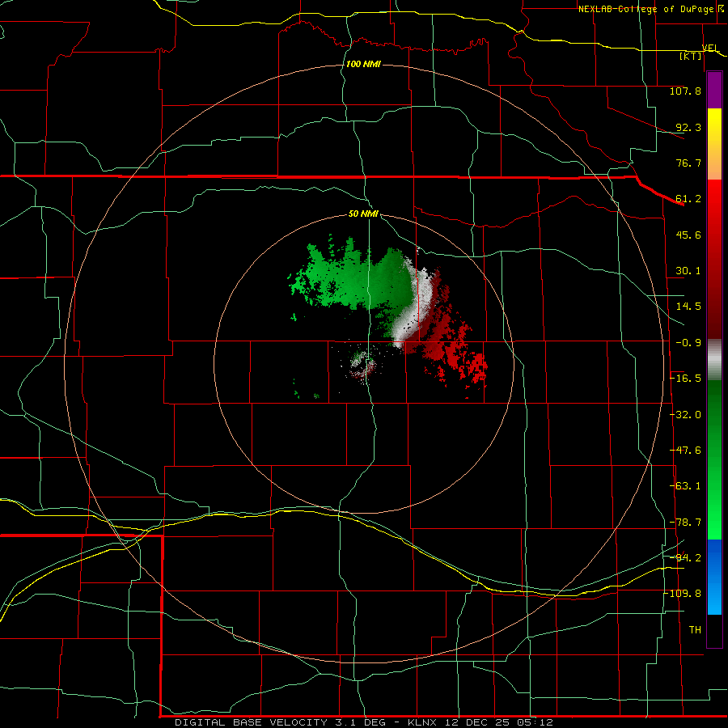Click the 14.5 velocity scale value
The width and height of the screenshot is (728, 728).
point(688,307)
